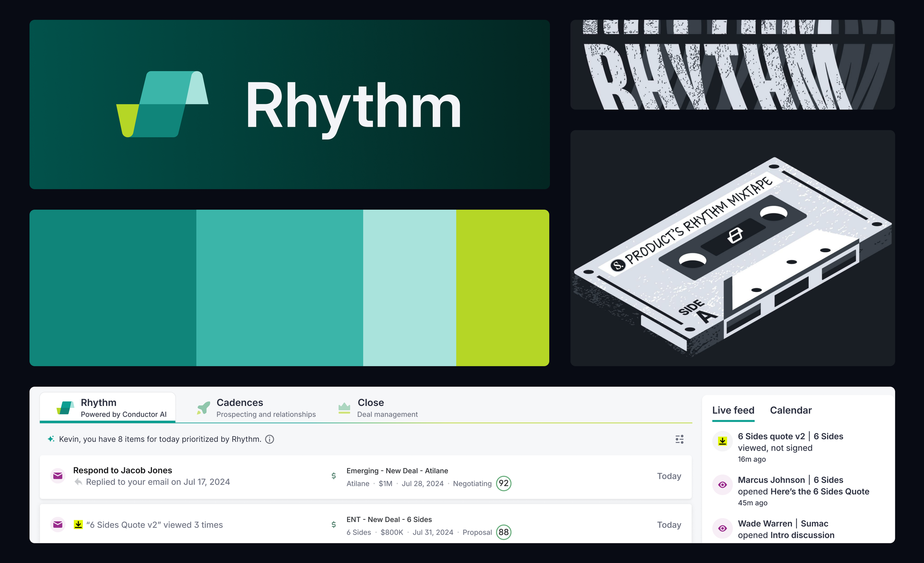The height and width of the screenshot is (563, 924).
Task: Open the Respond to Jacob Jones task
Action: coord(122,470)
